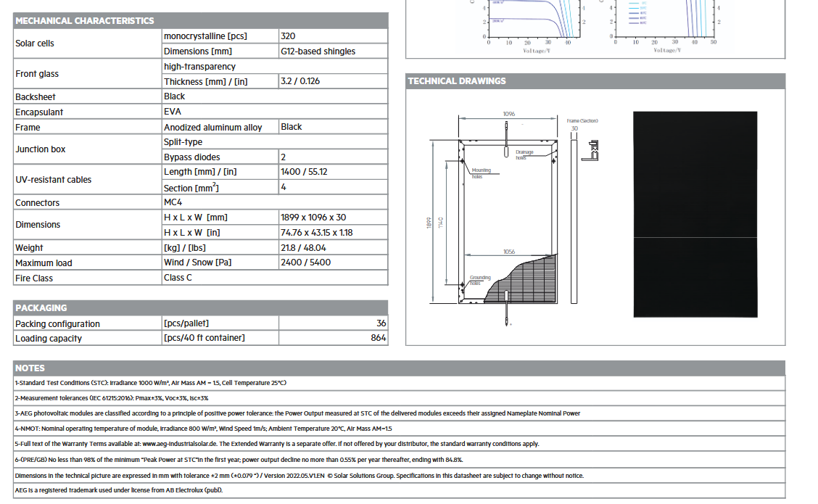Click the Class C fire class value

click(x=178, y=278)
